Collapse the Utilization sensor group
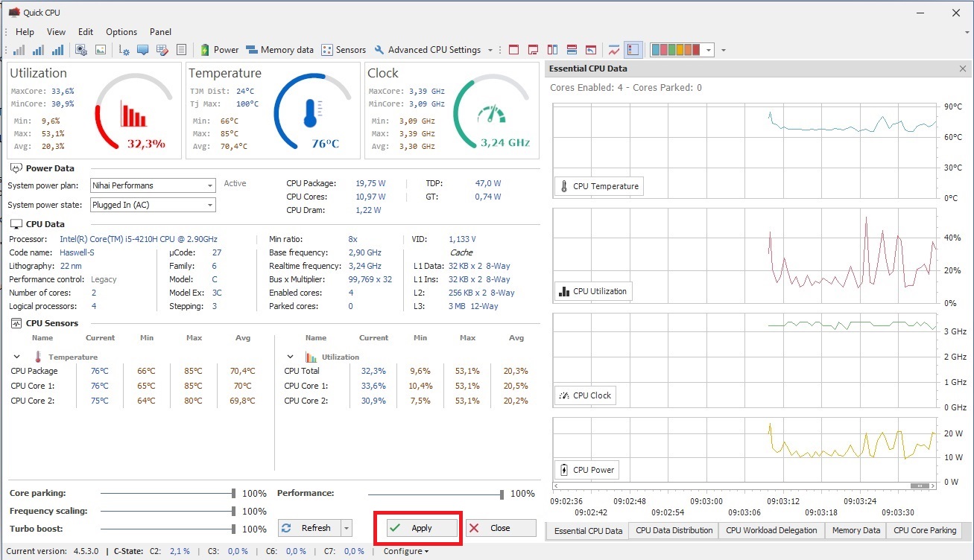 (x=290, y=357)
